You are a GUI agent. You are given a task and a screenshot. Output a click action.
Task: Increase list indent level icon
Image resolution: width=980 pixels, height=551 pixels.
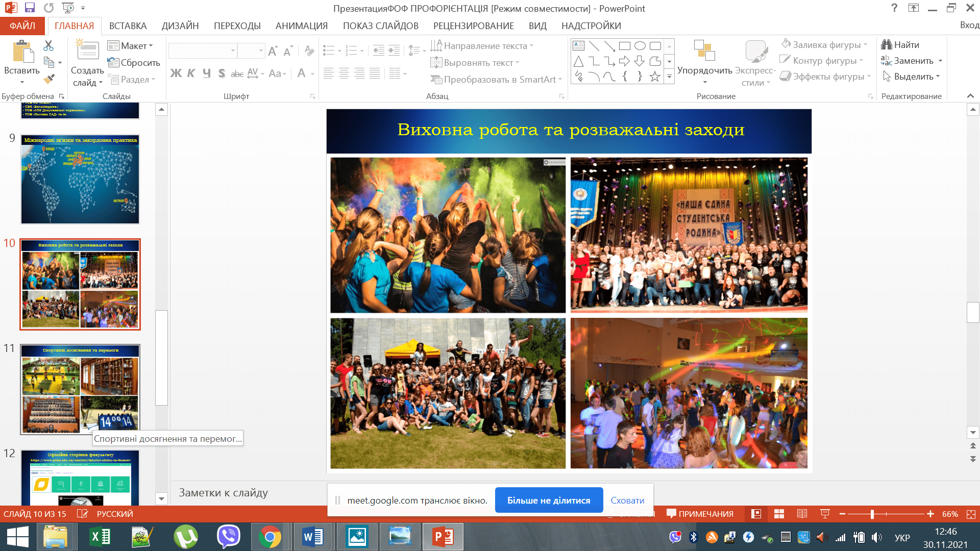[394, 50]
